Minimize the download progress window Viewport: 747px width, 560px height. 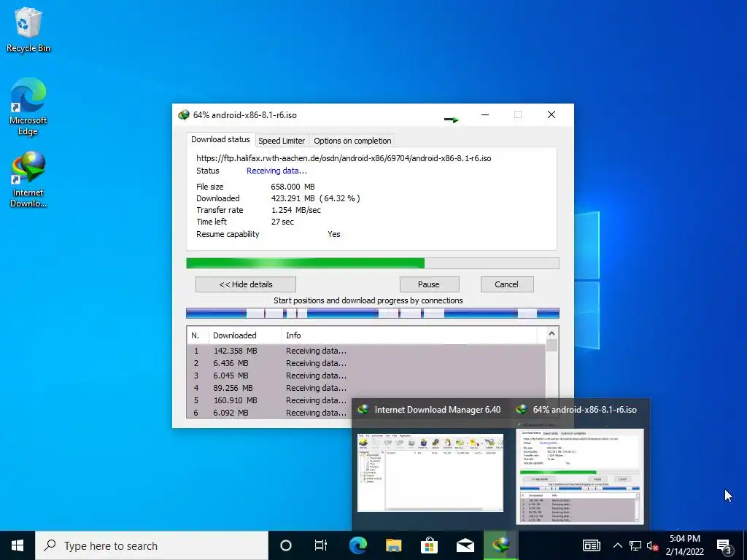point(485,114)
